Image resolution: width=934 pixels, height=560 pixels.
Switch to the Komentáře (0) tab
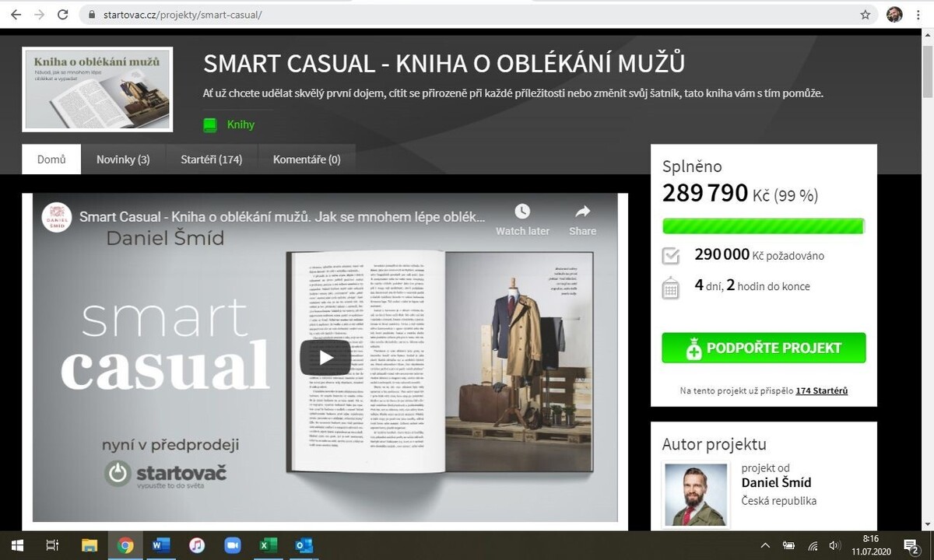click(307, 159)
